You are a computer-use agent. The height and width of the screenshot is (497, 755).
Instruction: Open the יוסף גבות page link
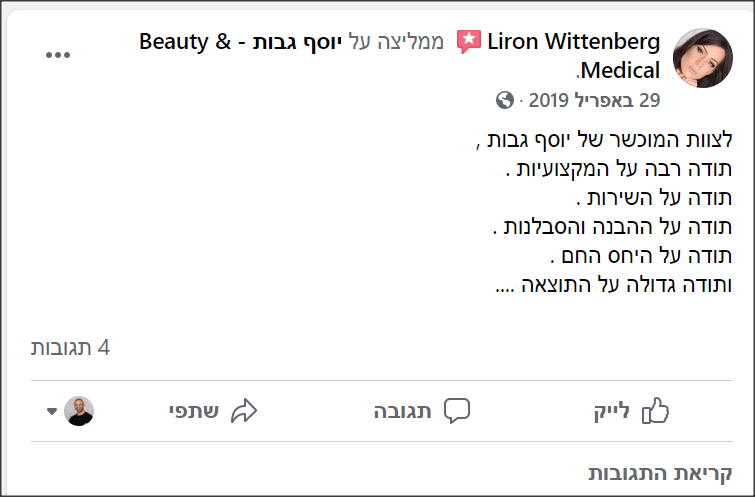(x=297, y=42)
